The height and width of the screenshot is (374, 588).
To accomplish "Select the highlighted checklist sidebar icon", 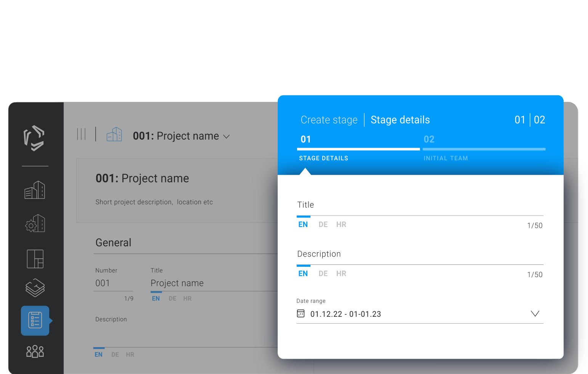I will pyautogui.click(x=35, y=320).
